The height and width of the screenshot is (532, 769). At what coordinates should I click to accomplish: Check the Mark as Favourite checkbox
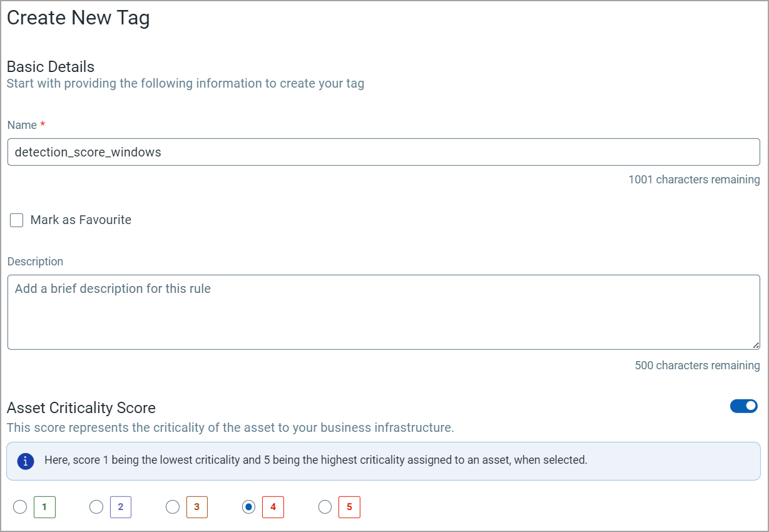coord(16,220)
